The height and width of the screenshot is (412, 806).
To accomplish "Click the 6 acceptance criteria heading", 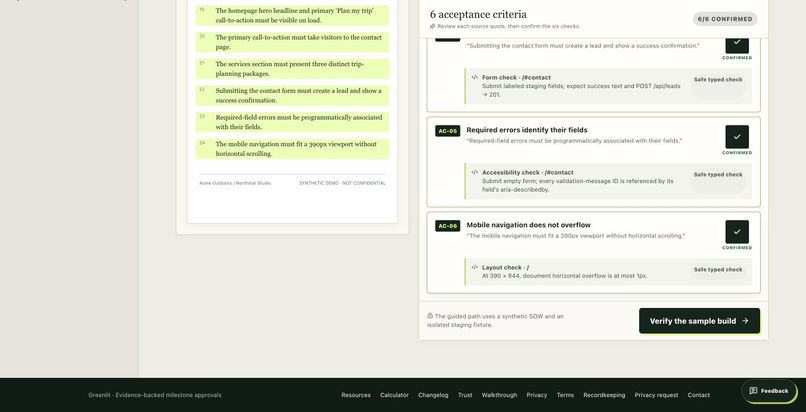I will point(478,14).
